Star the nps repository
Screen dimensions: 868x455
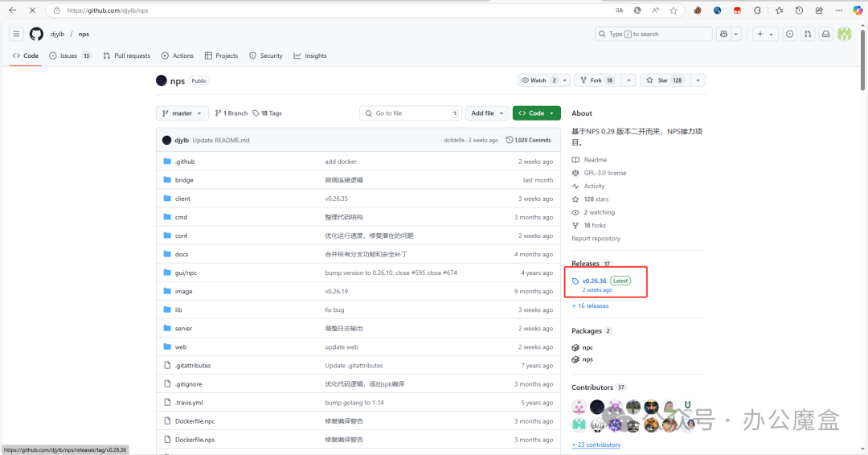click(x=665, y=80)
